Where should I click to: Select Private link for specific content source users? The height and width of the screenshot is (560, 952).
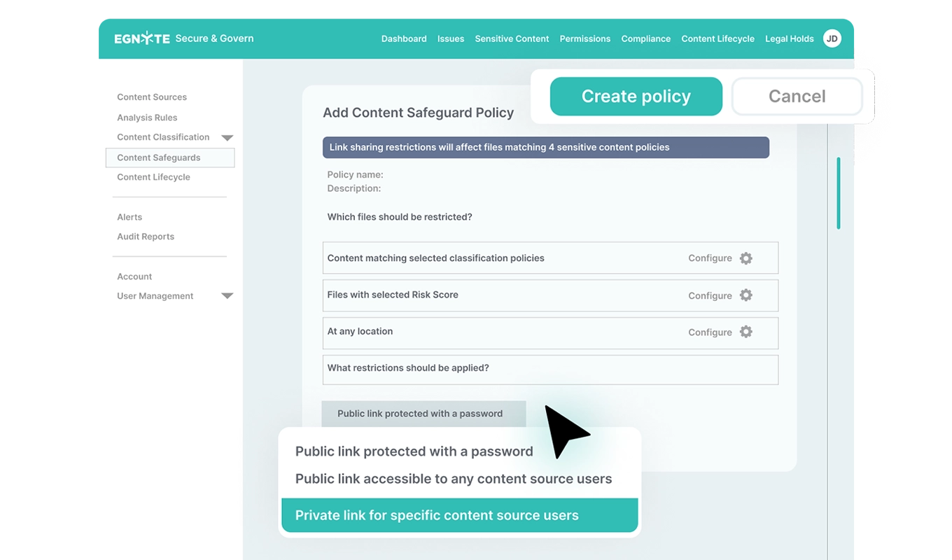pyautogui.click(x=437, y=515)
